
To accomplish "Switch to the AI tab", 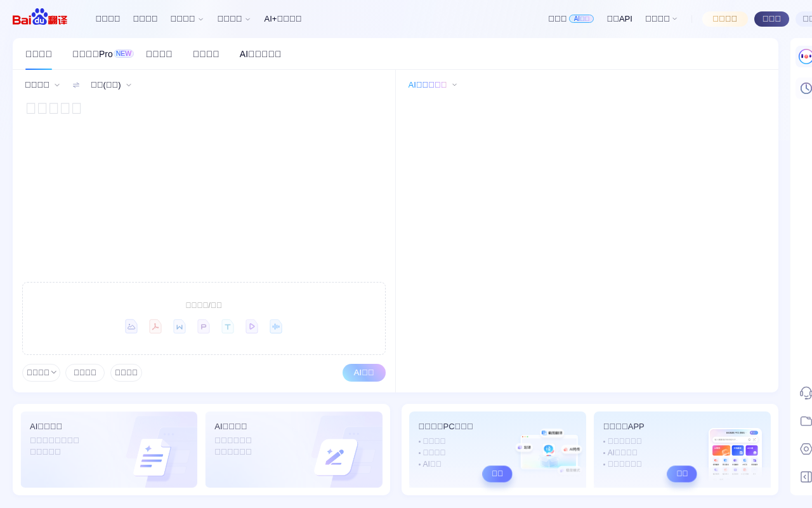I will (x=260, y=54).
